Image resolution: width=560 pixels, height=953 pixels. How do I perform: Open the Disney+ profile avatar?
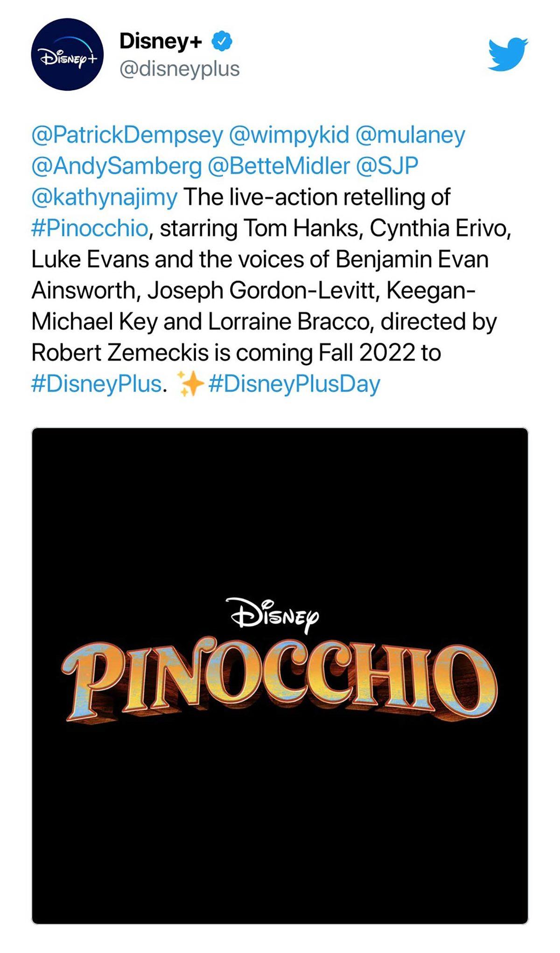click(67, 55)
